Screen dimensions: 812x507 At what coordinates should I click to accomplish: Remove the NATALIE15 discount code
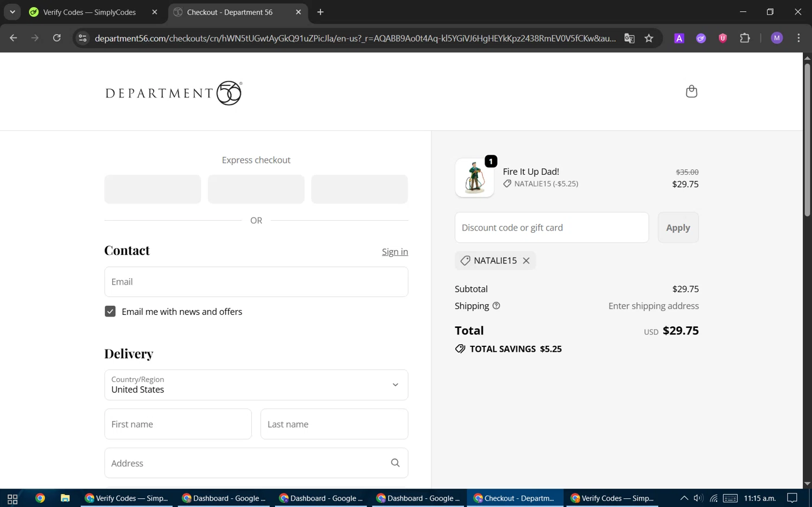point(526,261)
